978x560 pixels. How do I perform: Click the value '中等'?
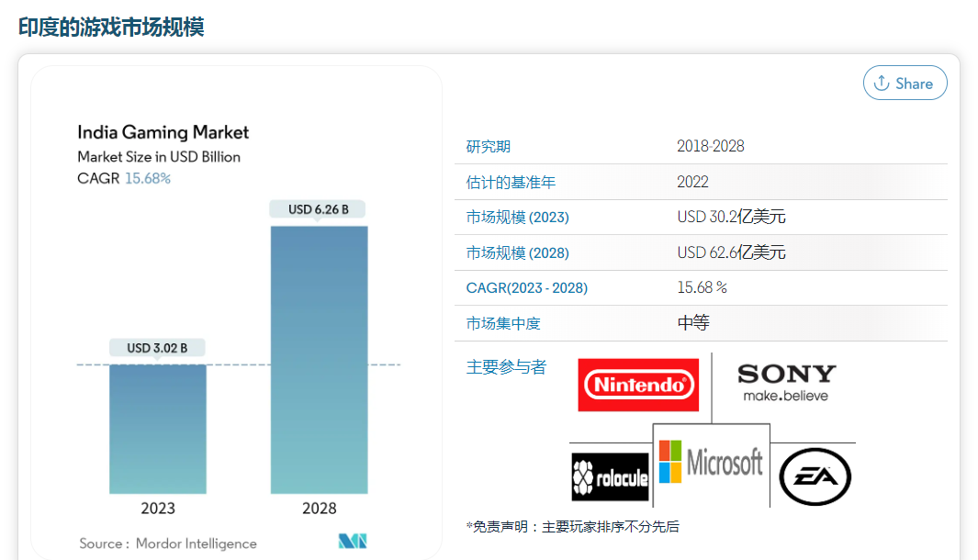693,322
